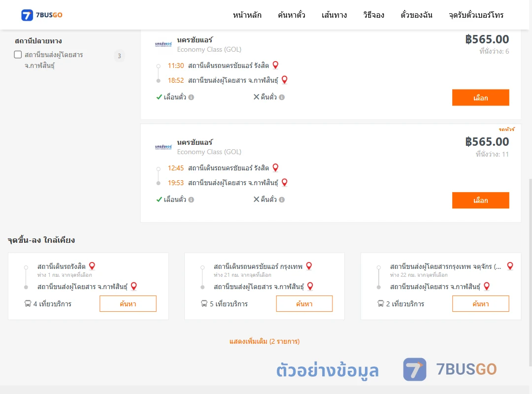
Task: Click the map pin for 19:53 Kalasin arrival
Action: point(285,182)
